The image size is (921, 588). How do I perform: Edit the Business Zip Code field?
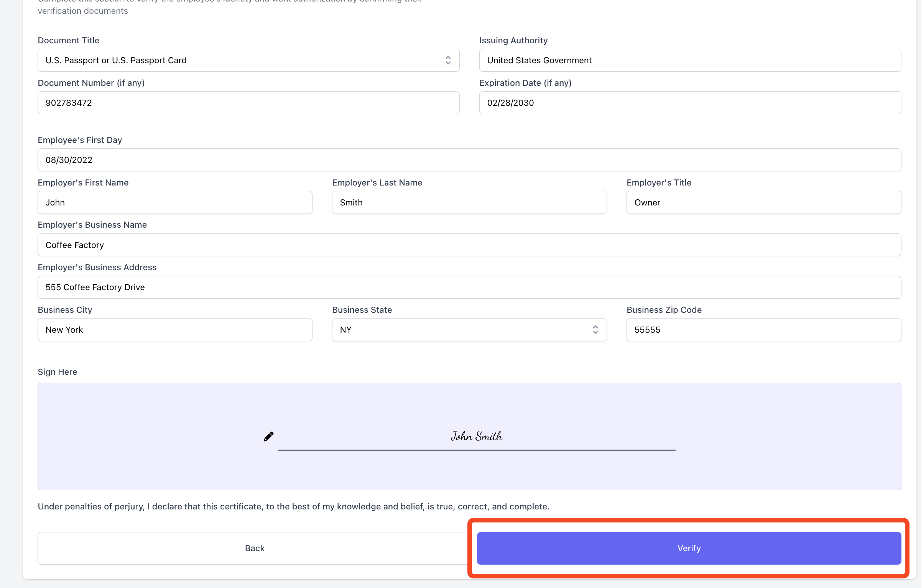[763, 330]
